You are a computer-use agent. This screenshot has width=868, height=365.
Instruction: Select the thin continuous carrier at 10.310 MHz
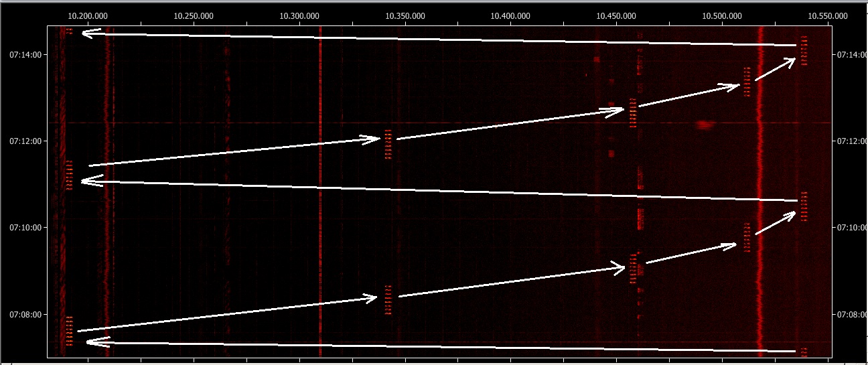click(320, 201)
